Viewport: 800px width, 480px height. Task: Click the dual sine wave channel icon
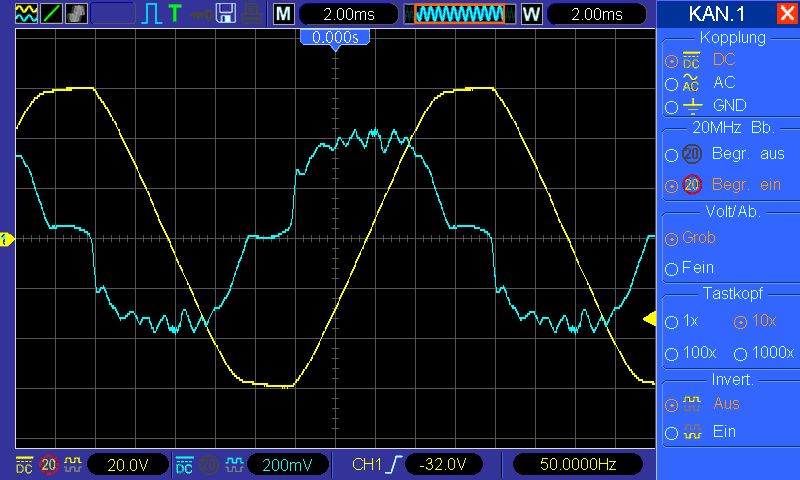coord(26,13)
